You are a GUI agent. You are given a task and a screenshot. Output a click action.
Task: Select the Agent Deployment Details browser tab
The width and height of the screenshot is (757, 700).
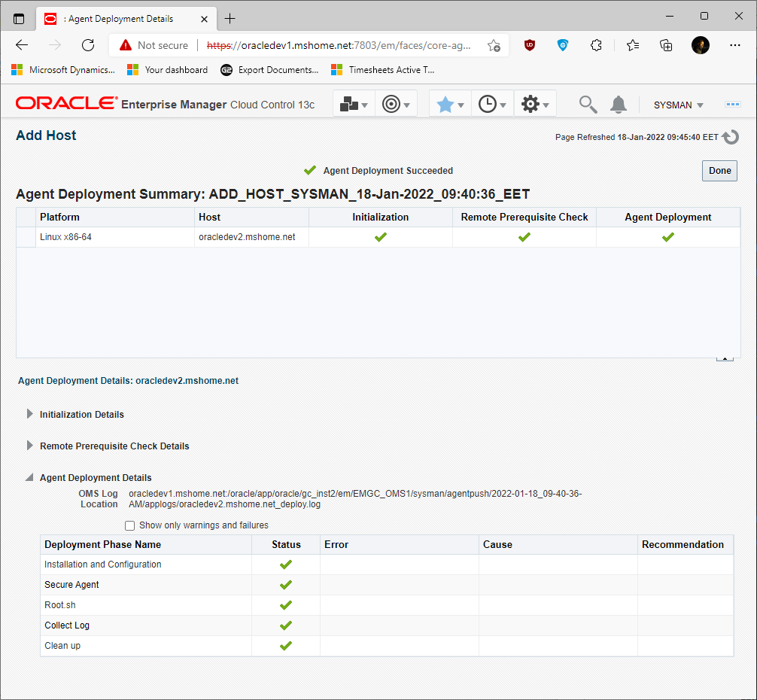126,19
